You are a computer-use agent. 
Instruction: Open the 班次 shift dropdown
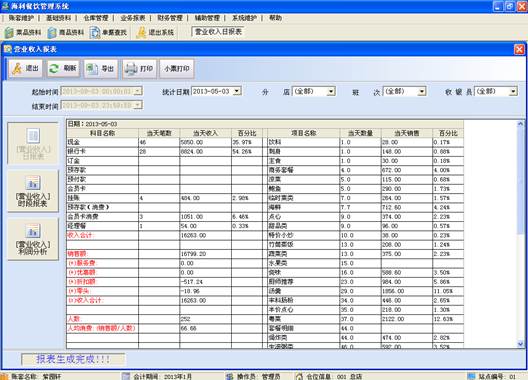pos(422,92)
